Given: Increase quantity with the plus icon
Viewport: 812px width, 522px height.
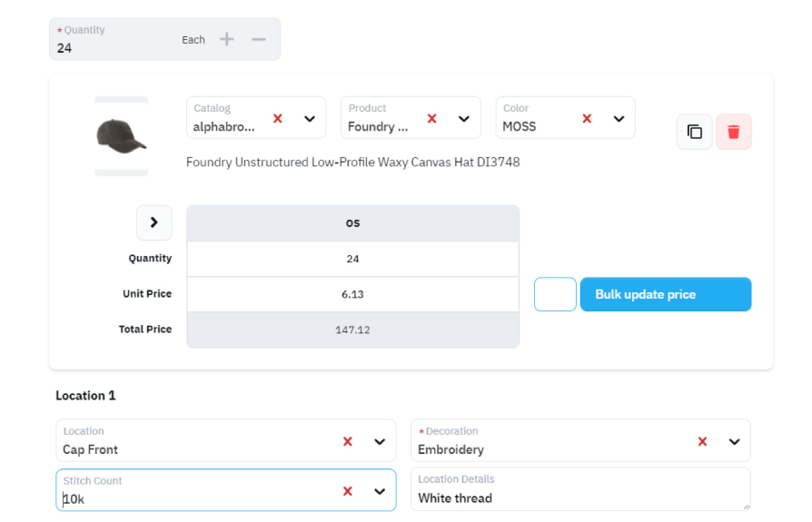Looking at the screenshot, I should point(227,39).
